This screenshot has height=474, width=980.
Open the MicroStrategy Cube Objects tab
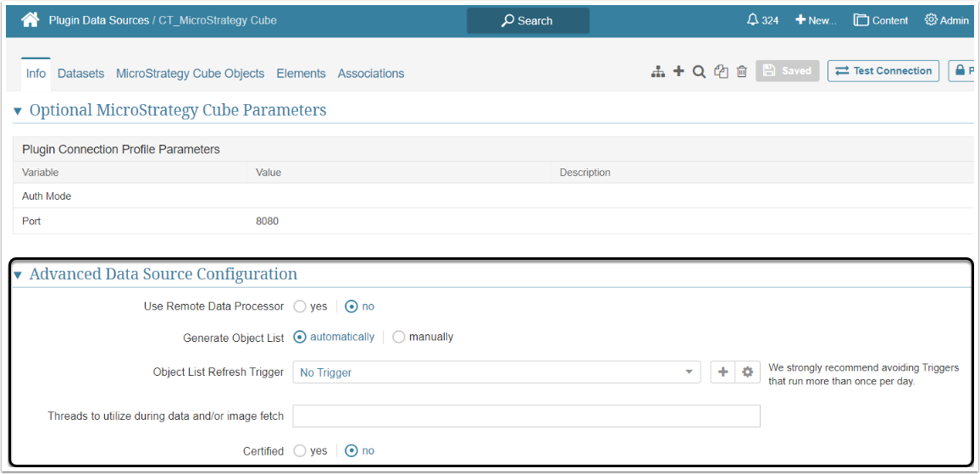click(x=190, y=73)
